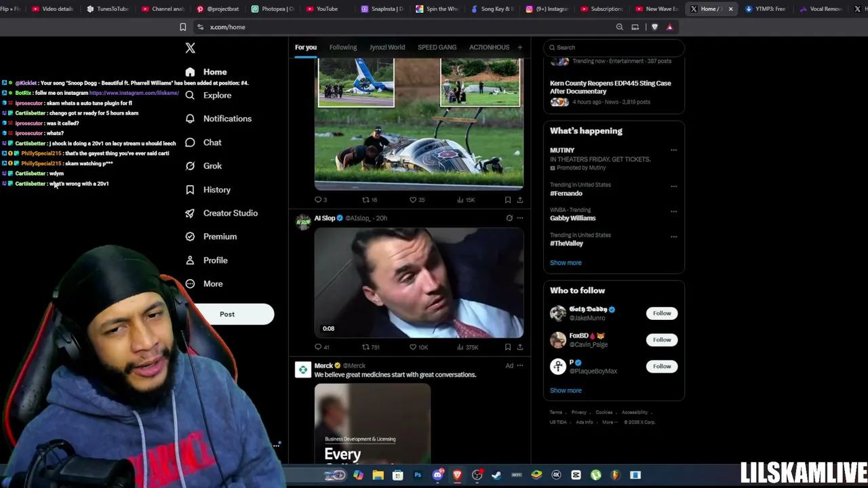The width and height of the screenshot is (868, 488).
Task: Launch Grok from the sidebar
Action: tap(203, 166)
